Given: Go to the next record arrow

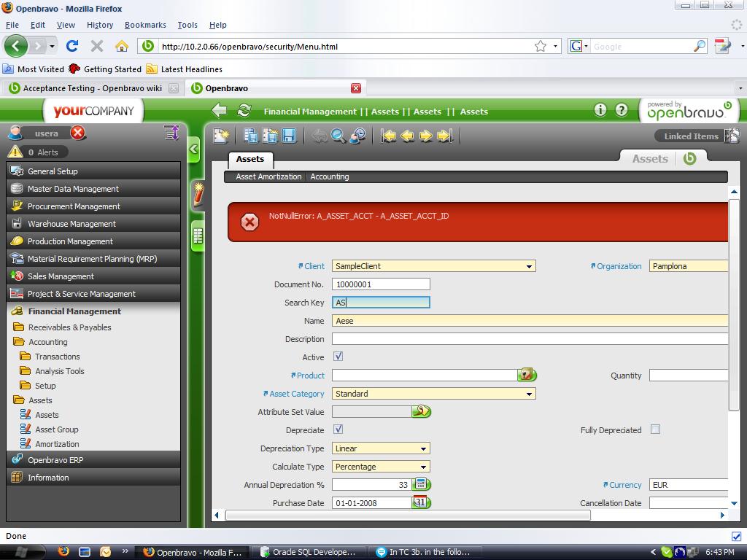Looking at the screenshot, I should pos(425,136).
